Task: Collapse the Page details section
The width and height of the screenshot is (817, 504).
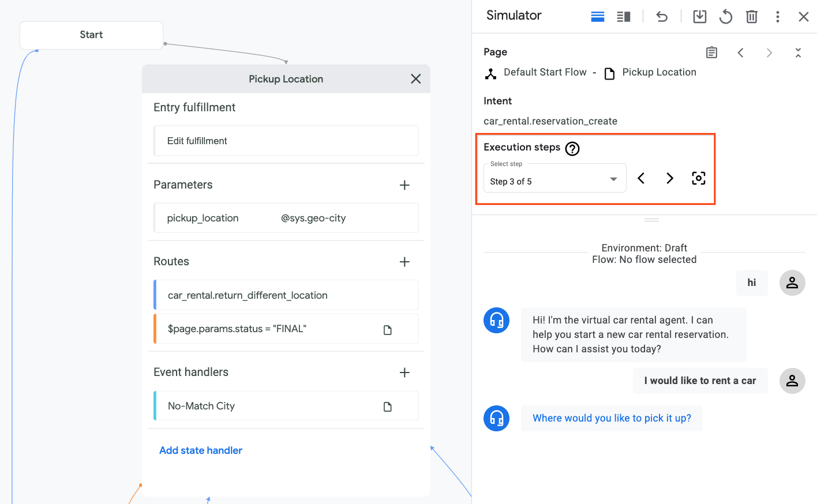Action: [797, 53]
